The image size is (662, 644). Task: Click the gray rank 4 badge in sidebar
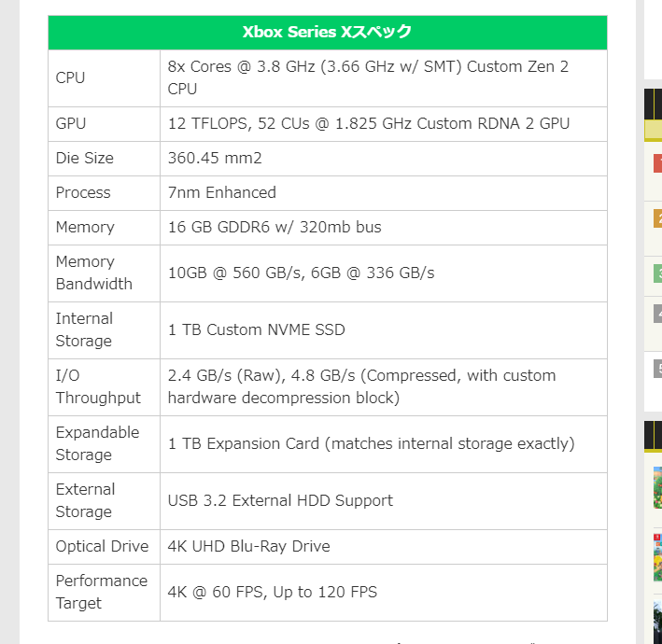tap(657, 315)
